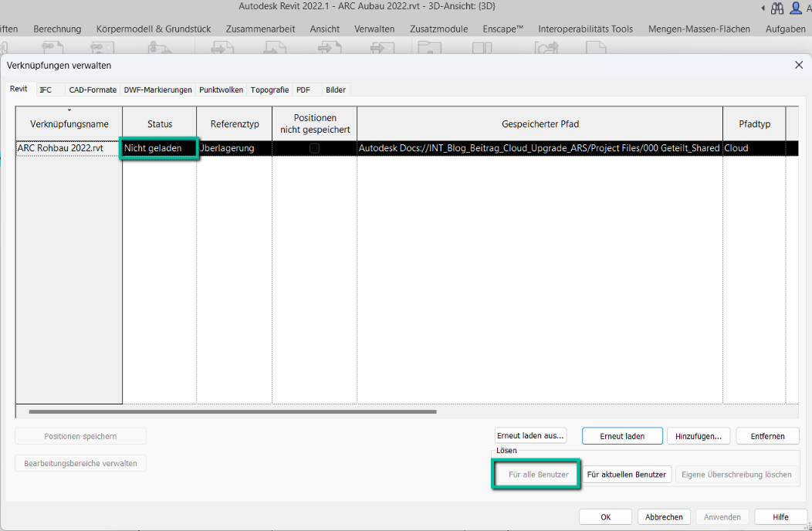Unload link Für alle Benutzer

point(536,474)
